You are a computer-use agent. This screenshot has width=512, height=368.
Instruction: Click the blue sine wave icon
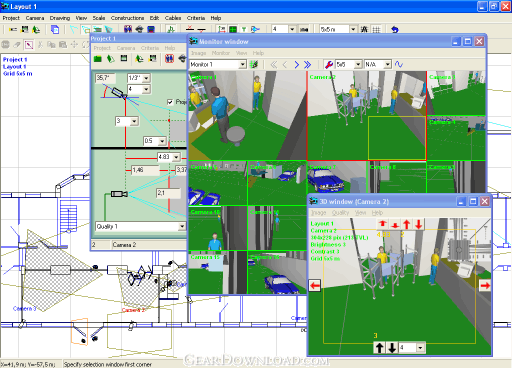pos(399,64)
